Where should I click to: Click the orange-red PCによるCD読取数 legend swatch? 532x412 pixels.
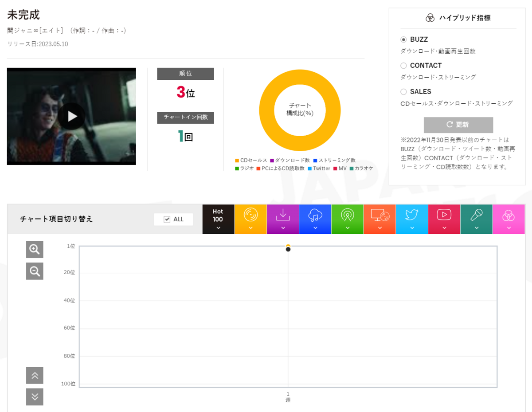point(258,169)
